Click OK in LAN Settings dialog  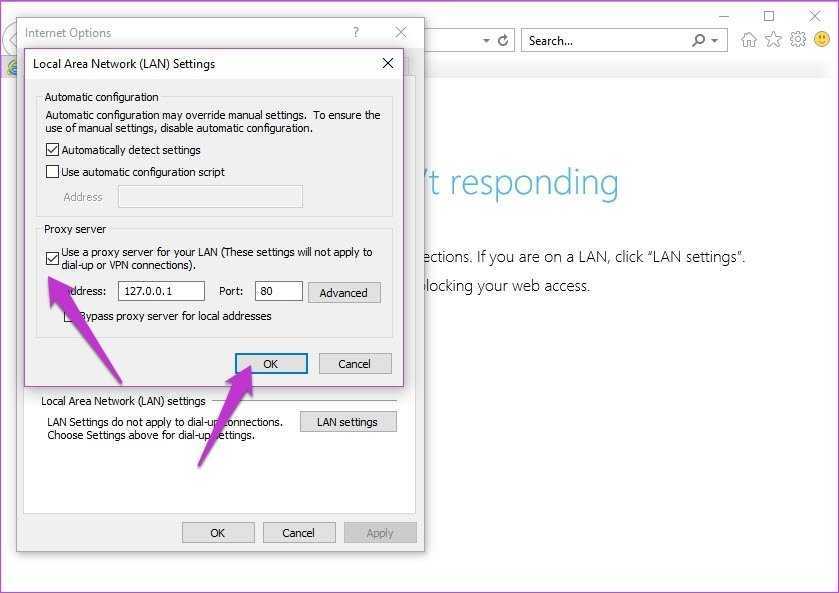point(271,364)
